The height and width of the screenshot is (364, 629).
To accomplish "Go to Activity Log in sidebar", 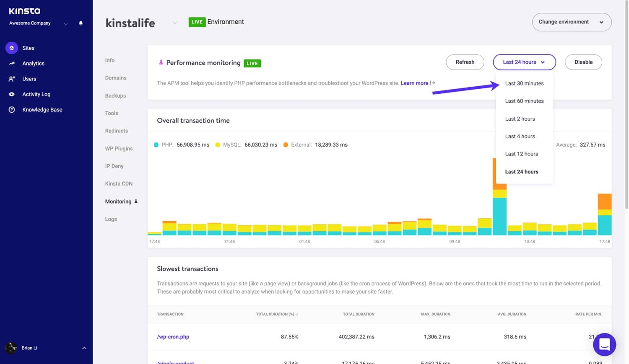I will [36, 94].
